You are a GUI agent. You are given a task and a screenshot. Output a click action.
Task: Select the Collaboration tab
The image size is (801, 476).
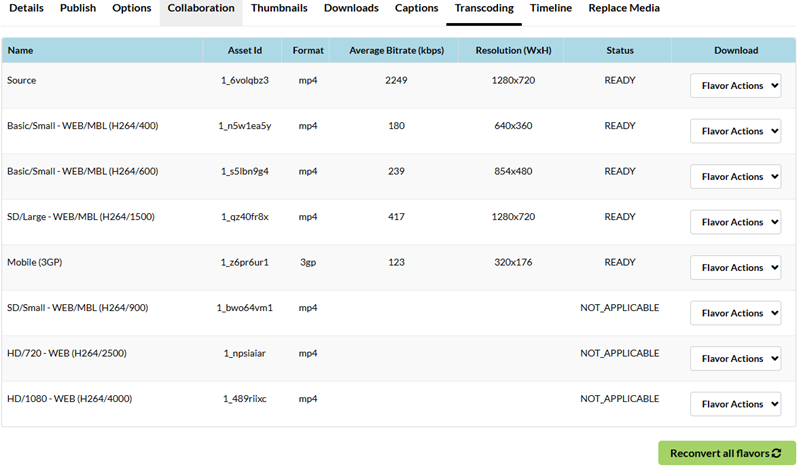click(201, 8)
